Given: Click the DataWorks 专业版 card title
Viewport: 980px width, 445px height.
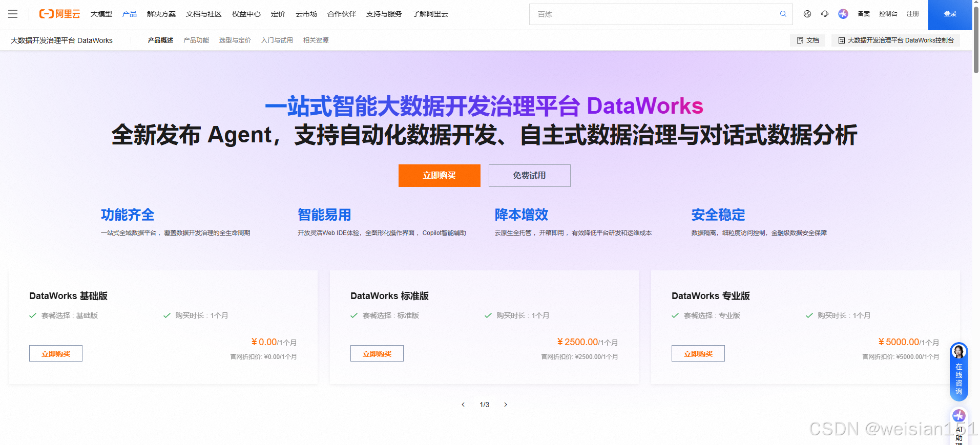Looking at the screenshot, I should 711,296.
